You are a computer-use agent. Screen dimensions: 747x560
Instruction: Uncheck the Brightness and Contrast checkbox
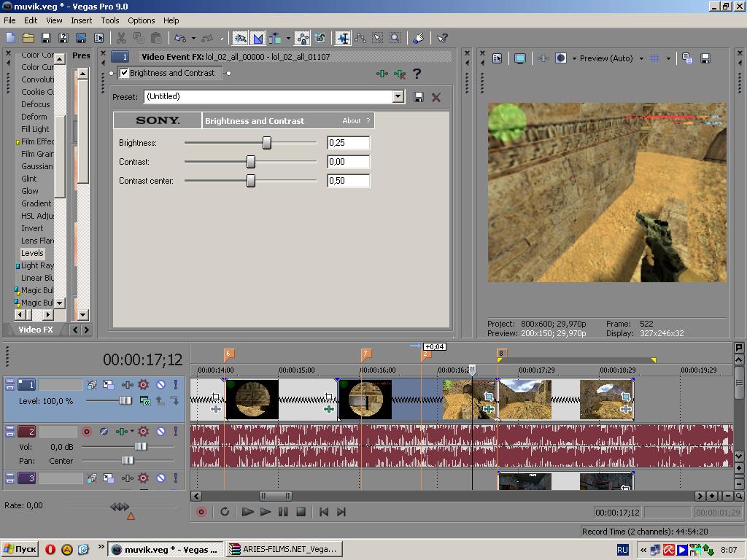point(124,73)
